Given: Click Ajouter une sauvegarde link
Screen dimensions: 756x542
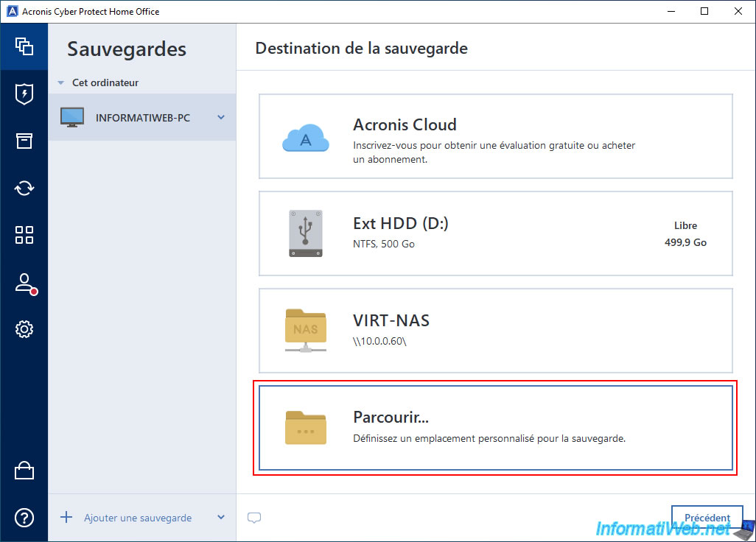Looking at the screenshot, I should [138, 518].
